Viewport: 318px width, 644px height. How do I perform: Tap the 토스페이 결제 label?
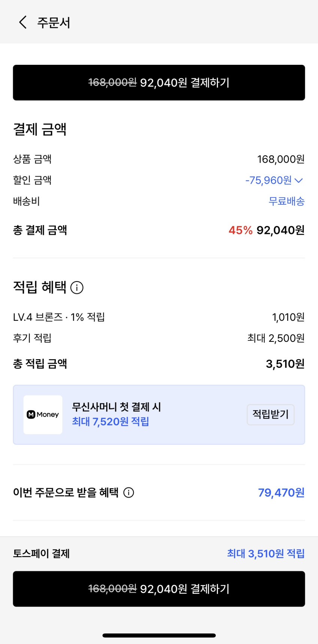41,554
